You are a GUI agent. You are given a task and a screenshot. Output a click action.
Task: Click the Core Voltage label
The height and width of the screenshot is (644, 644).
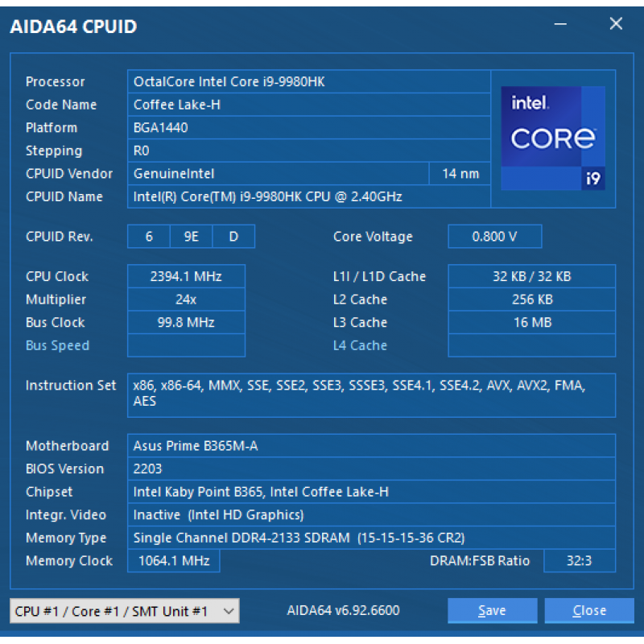coord(373,237)
